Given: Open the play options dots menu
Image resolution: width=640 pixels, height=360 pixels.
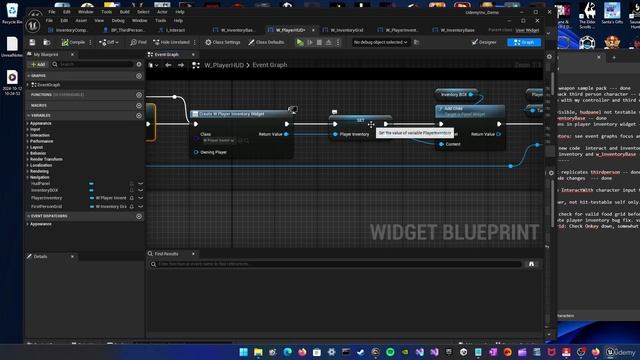Looking at the screenshot, I should coord(338,42).
